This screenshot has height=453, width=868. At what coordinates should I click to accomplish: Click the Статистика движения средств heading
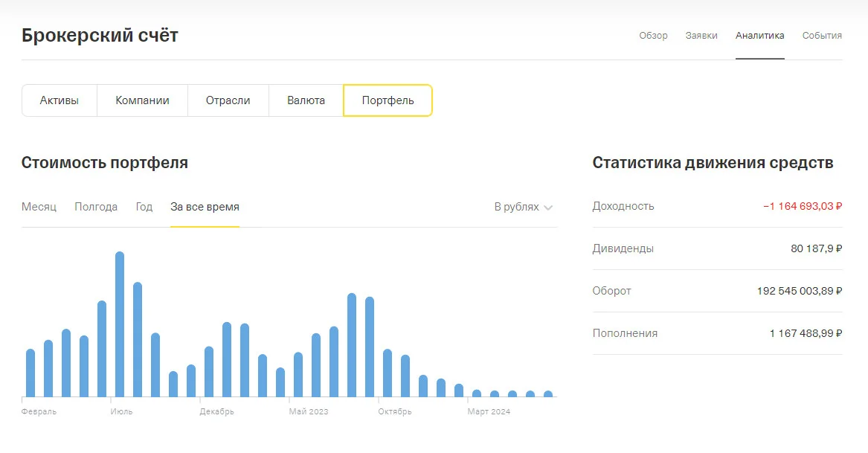713,163
